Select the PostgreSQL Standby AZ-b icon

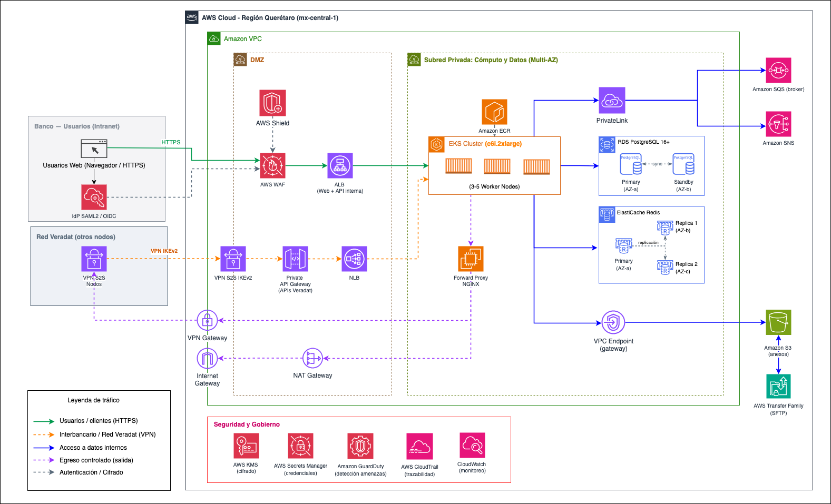[683, 164]
